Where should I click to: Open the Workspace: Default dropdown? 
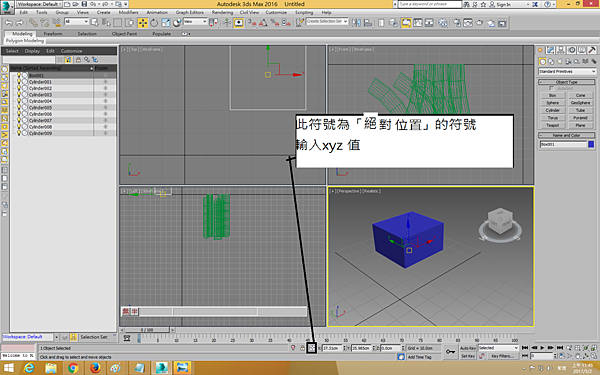pyautogui.click(x=39, y=4)
